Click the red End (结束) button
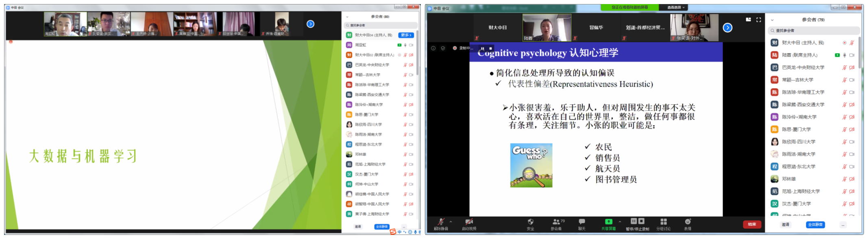 point(752,224)
